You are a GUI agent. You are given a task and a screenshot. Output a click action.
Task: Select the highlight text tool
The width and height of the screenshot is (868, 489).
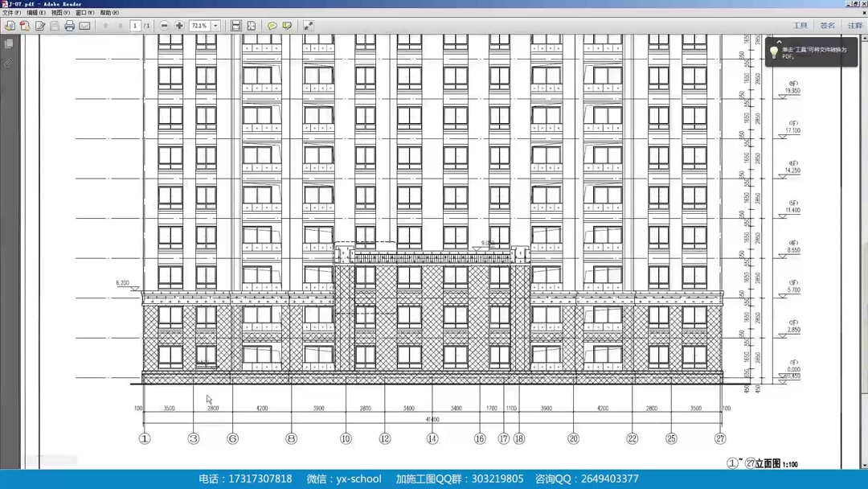[288, 25]
